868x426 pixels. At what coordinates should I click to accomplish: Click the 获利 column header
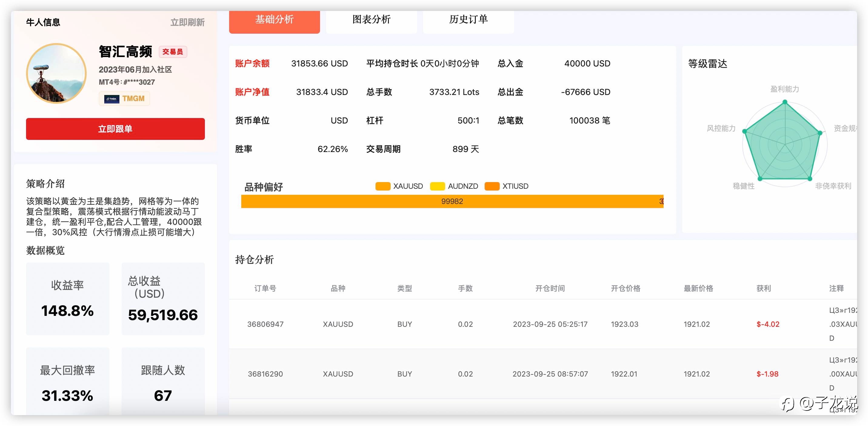[x=763, y=288]
